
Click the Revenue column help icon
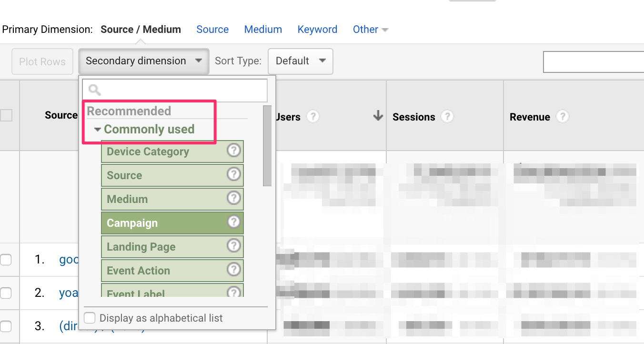[x=563, y=116]
